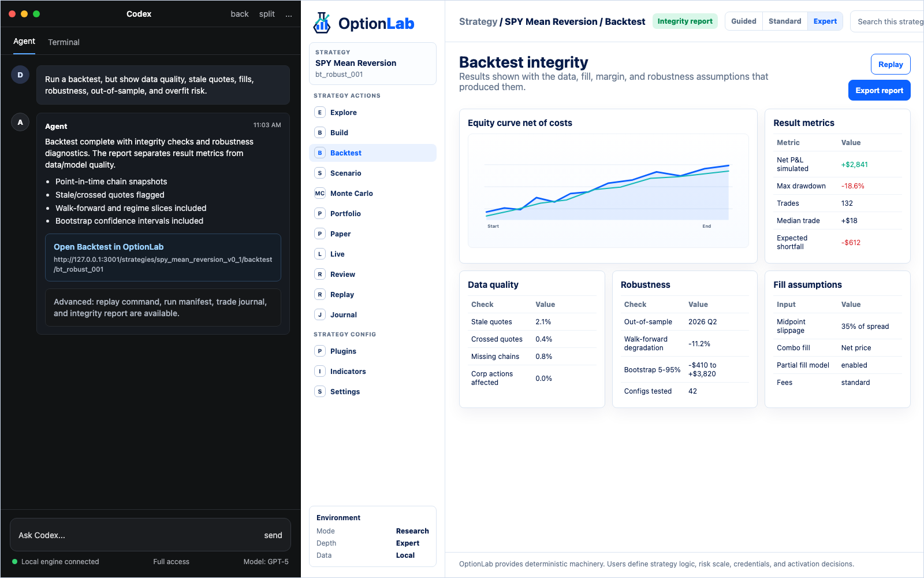Switch to Guided depth mode
The width and height of the screenshot is (924, 578).
point(744,21)
